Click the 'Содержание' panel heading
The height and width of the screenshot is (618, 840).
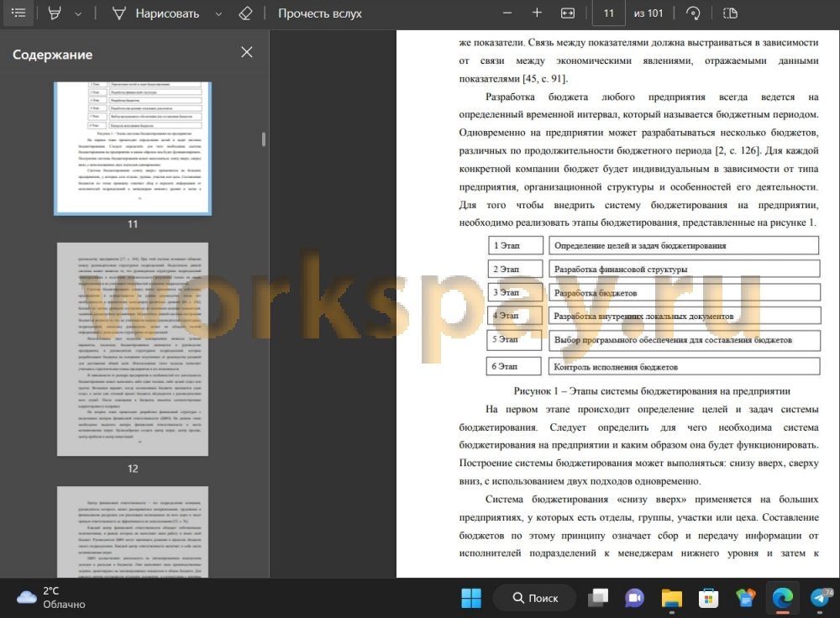click(x=52, y=55)
